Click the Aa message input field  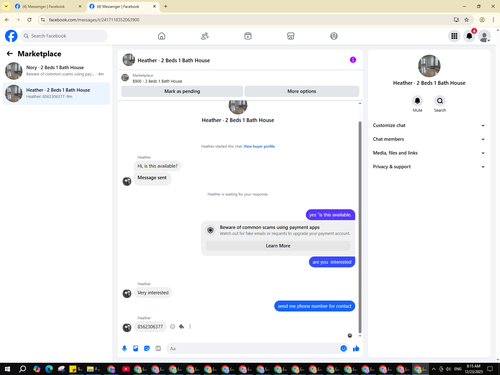tap(253, 349)
